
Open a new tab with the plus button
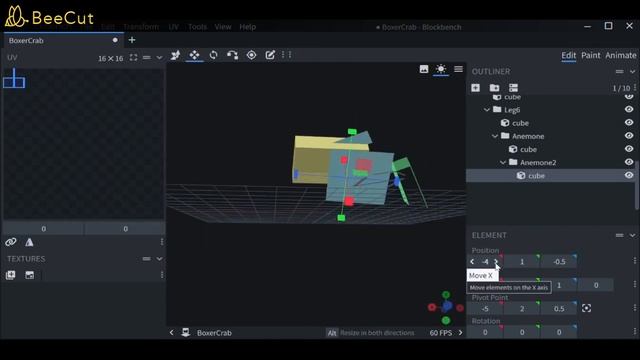(132, 40)
